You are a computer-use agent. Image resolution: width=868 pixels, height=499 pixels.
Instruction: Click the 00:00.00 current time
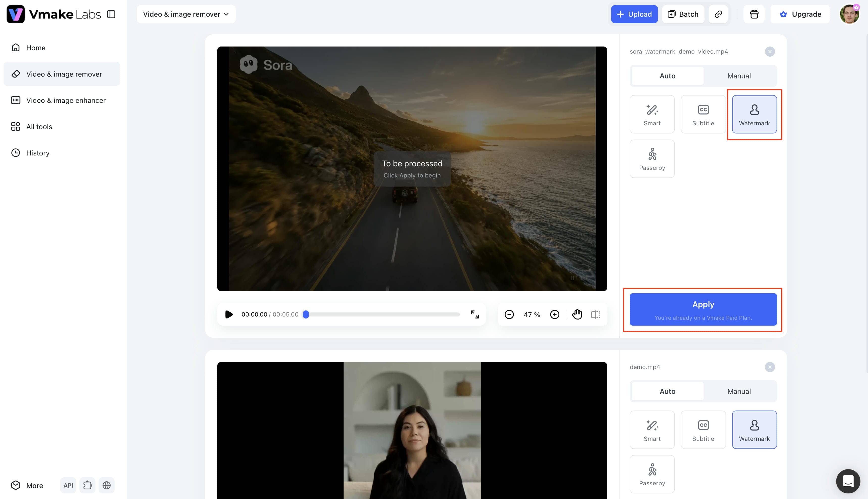click(x=254, y=314)
